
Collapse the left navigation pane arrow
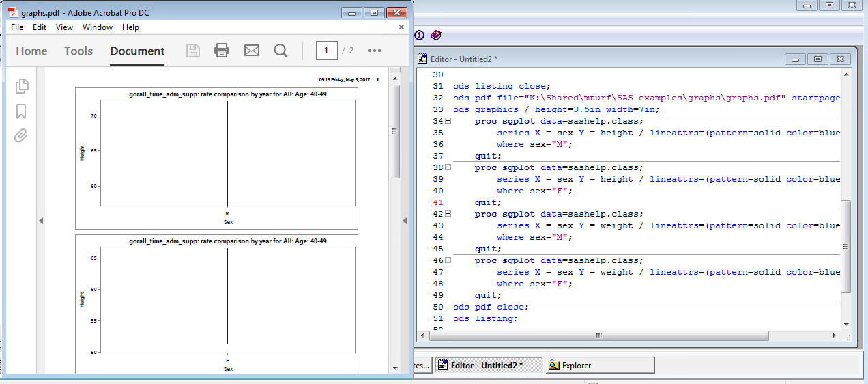[x=40, y=221]
